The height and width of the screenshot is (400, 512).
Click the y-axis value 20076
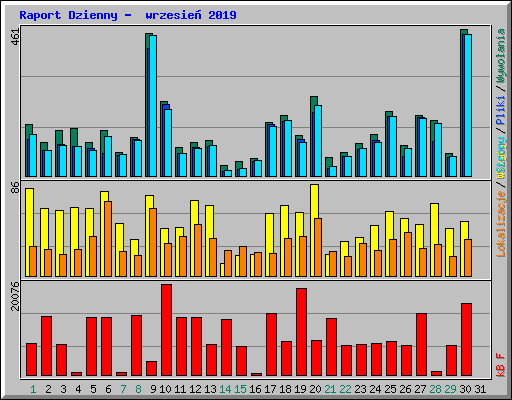click(x=15, y=296)
